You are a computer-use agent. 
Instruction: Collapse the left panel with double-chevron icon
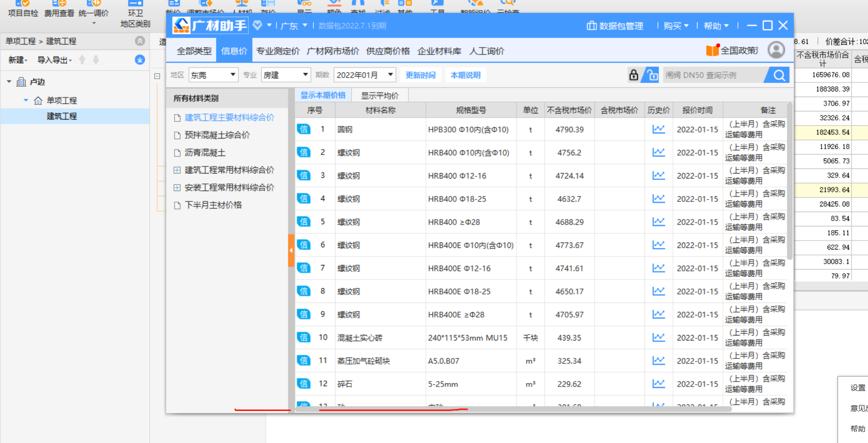[x=140, y=41]
